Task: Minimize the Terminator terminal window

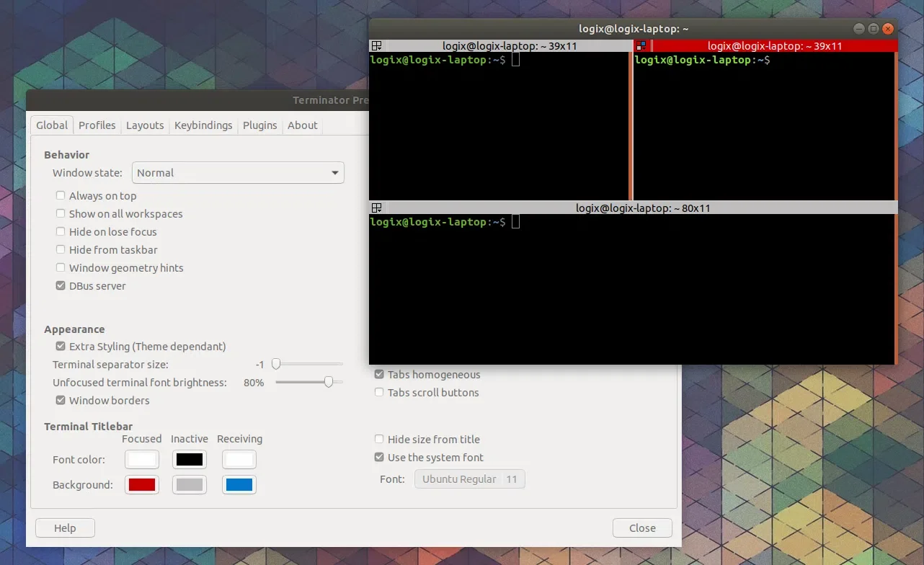Action: tap(858, 29)
